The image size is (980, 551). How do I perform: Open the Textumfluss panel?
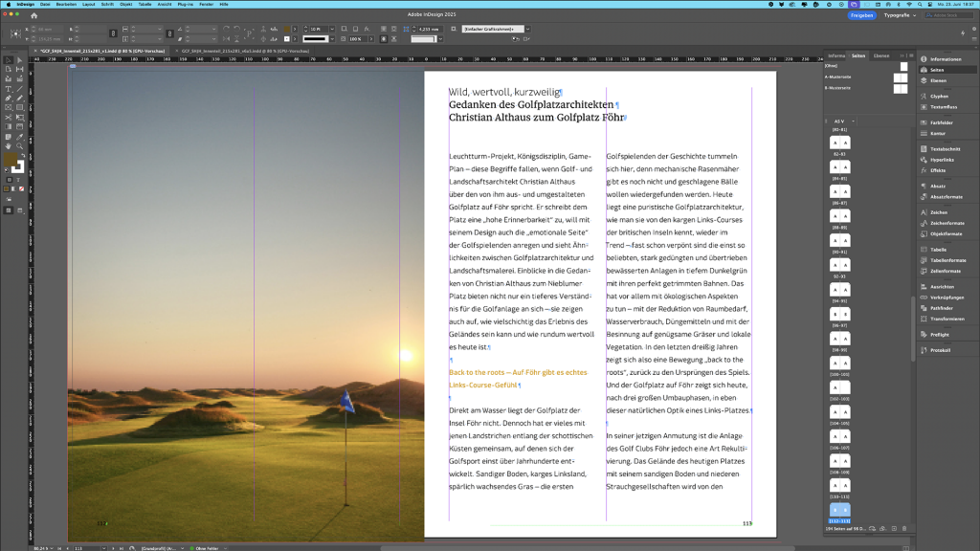click(944, 106)
